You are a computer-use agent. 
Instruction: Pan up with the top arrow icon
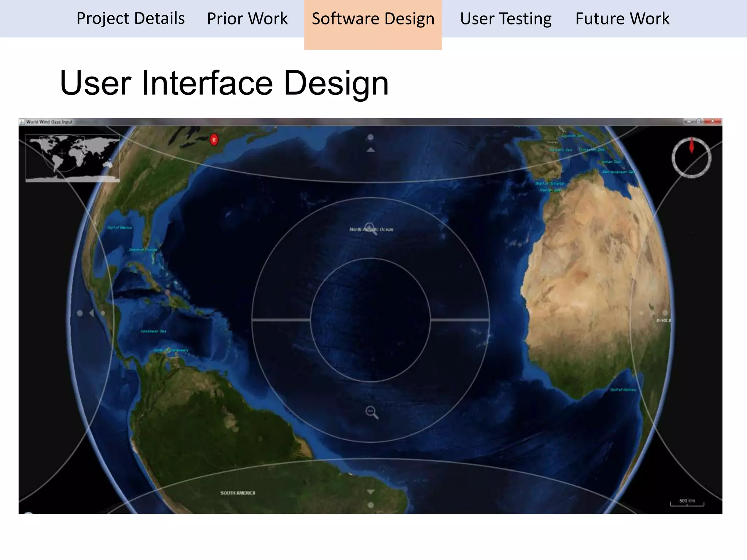point(371,149)
